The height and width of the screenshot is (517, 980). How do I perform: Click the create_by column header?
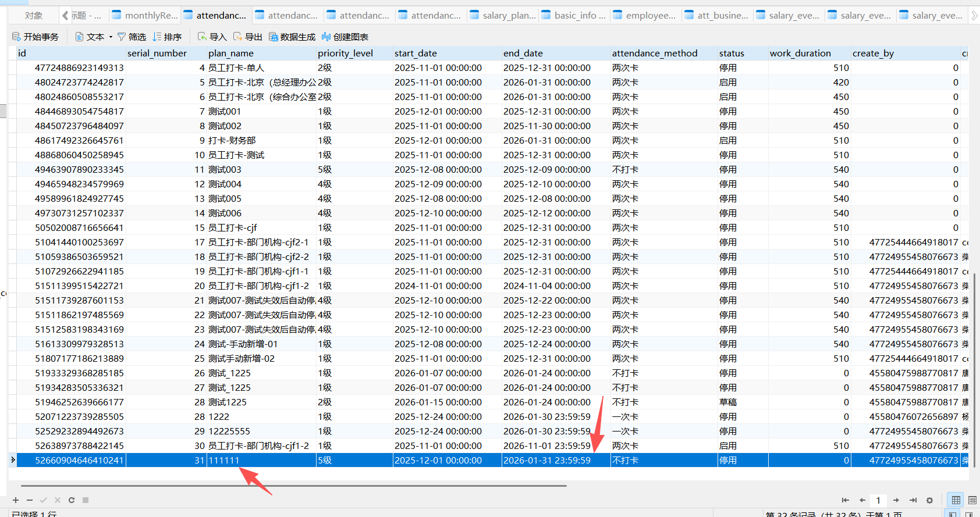click(x=906, y=54)
